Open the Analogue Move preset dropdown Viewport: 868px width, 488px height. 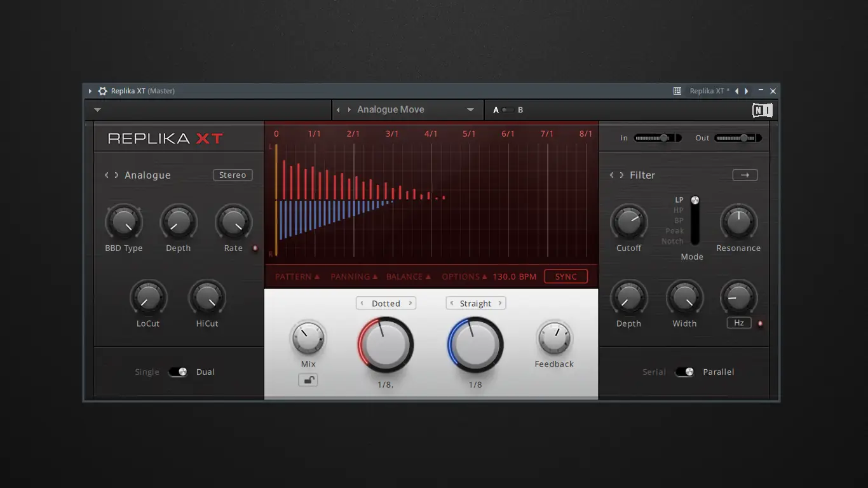click(470, 110)
